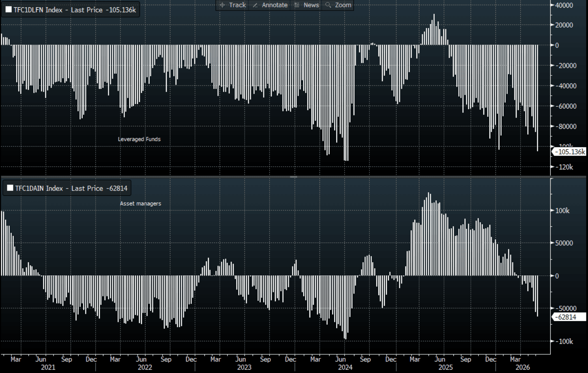Click the -20000 axis label
This screenshot has width=588, height=373.
point(566,66)
